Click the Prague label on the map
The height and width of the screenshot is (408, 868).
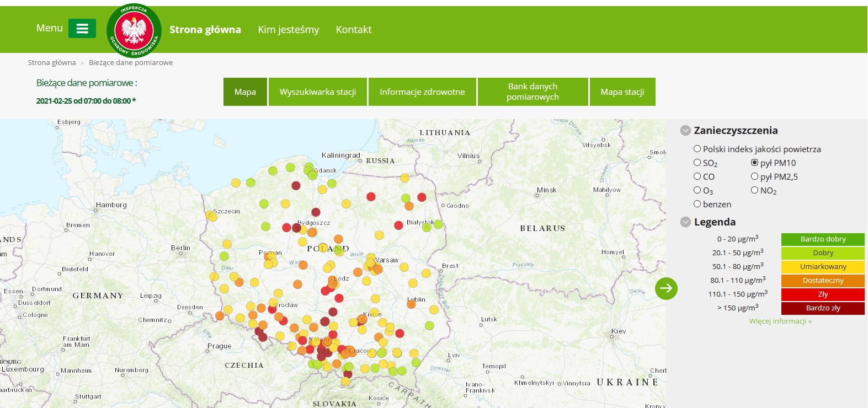(x=219, y=346)
